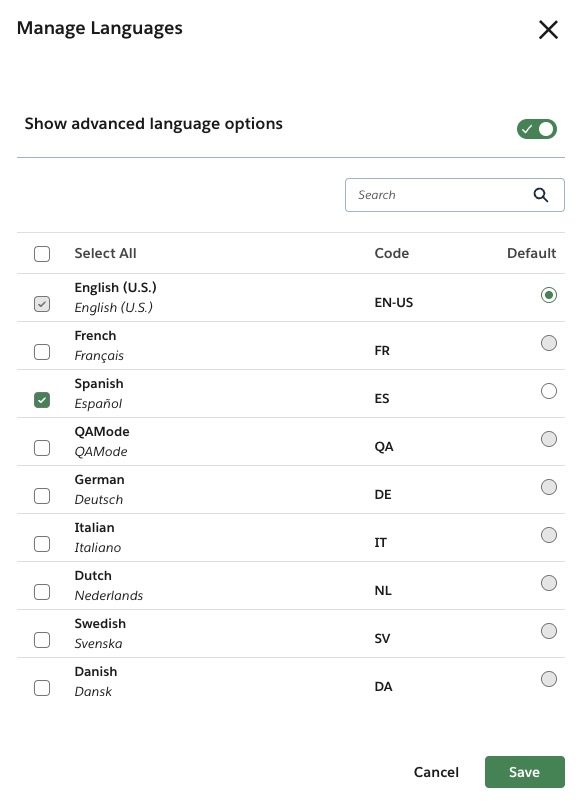Click the DE code cell
Screen dimensions: 579x805
point(383,494)
